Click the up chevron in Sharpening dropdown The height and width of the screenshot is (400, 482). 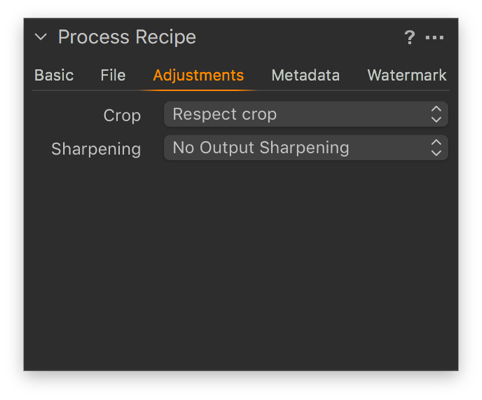(436, 142)
